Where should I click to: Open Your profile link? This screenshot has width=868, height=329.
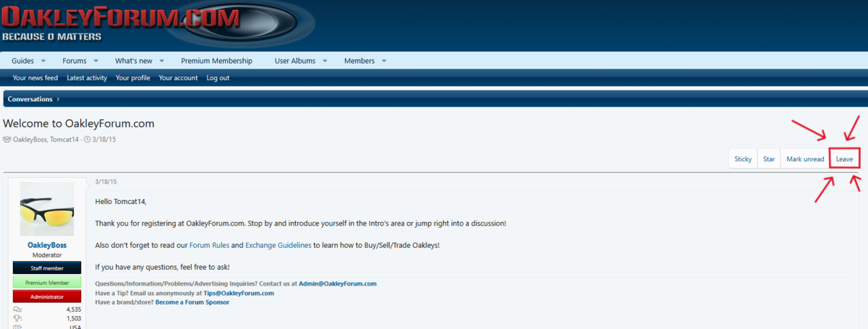point(133,78)
